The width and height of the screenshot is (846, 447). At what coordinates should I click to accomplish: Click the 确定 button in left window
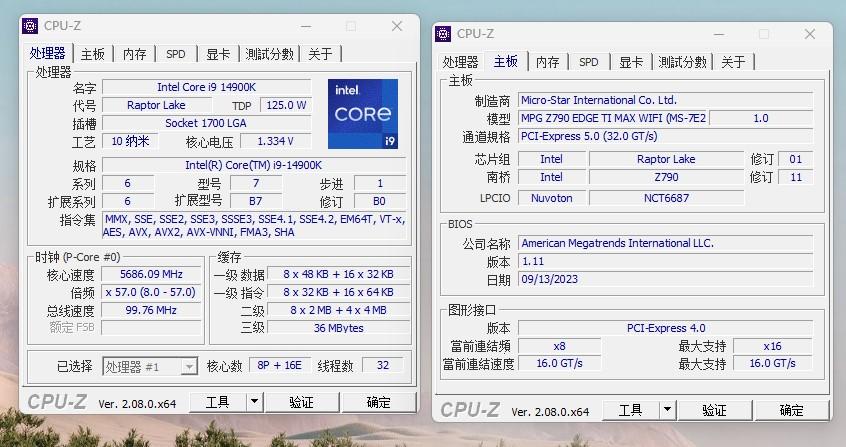click(x=379, y=402)
